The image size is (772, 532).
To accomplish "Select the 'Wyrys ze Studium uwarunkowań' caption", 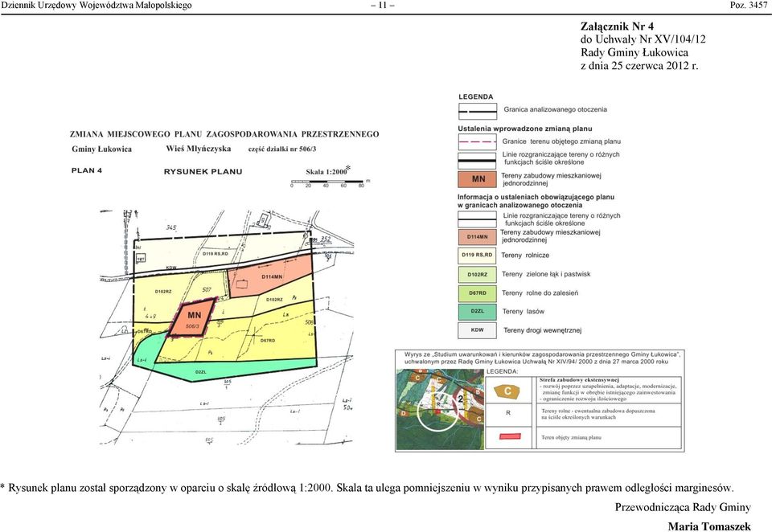I will [542, 358].
